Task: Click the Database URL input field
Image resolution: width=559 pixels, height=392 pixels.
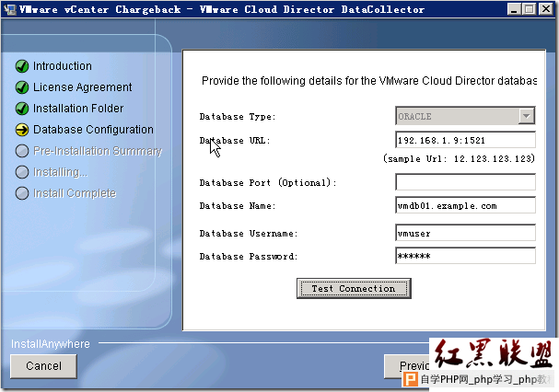Action: 465,140
